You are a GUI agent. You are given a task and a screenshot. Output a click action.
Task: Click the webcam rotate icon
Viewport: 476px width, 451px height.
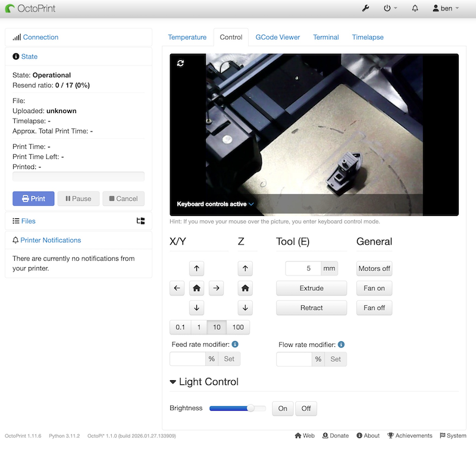click(181, 63)
